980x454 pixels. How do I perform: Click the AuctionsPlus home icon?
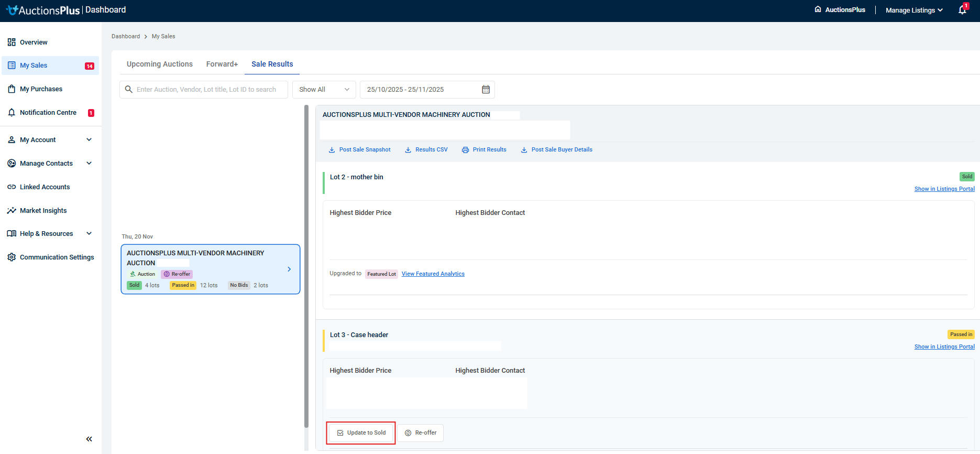pos(818,9)
